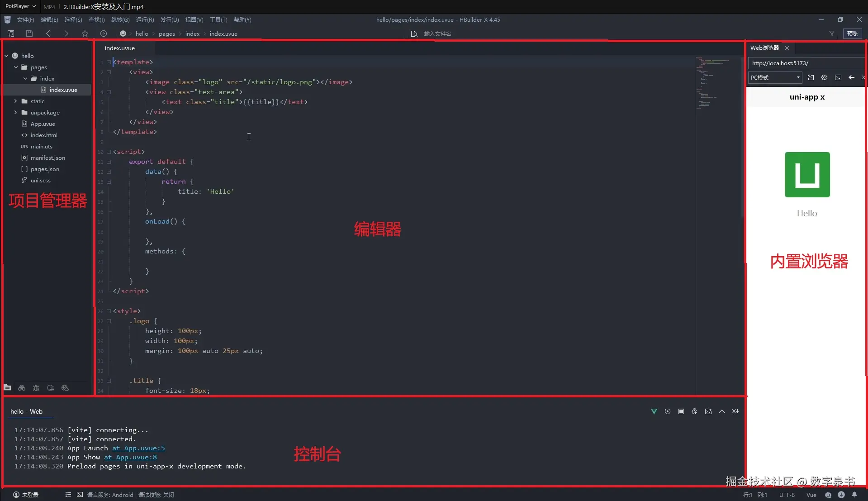Click the pages breadcrumb segment
The height and width of the screenshot is (501, 868).
167,33
